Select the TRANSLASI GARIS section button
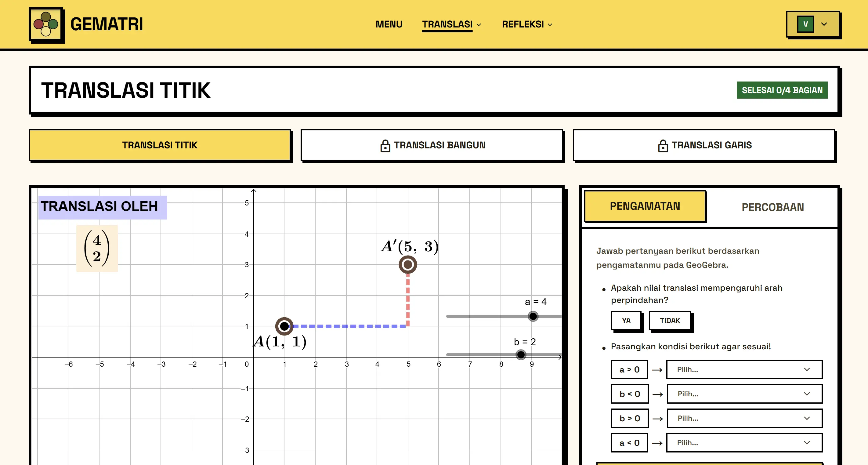Screen dimensions: 868x465 pyautogui.click(x=704, y=145)
